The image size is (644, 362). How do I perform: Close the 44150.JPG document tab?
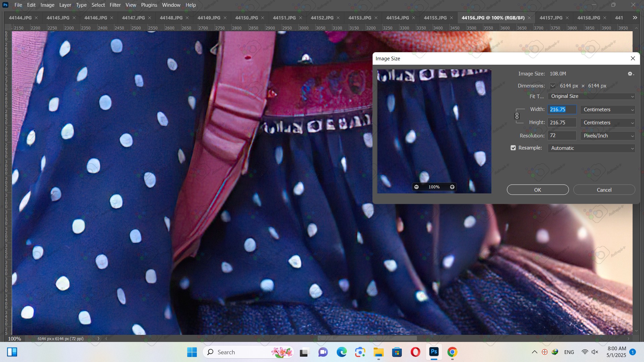[x=263, y=18]
